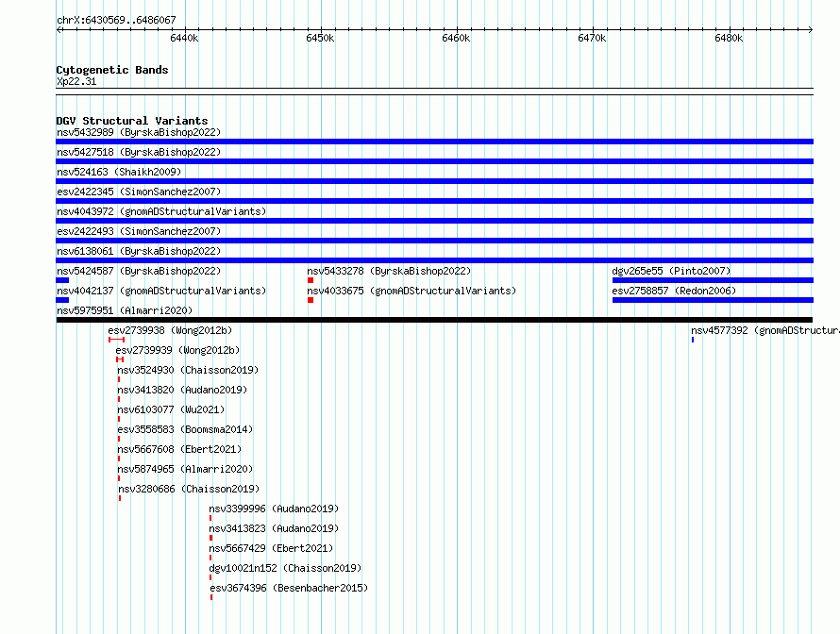The width and height of the screenshot is (840, 634).
Task: Click nsv5975951 (Almarri2020) label
Action: 125,310
